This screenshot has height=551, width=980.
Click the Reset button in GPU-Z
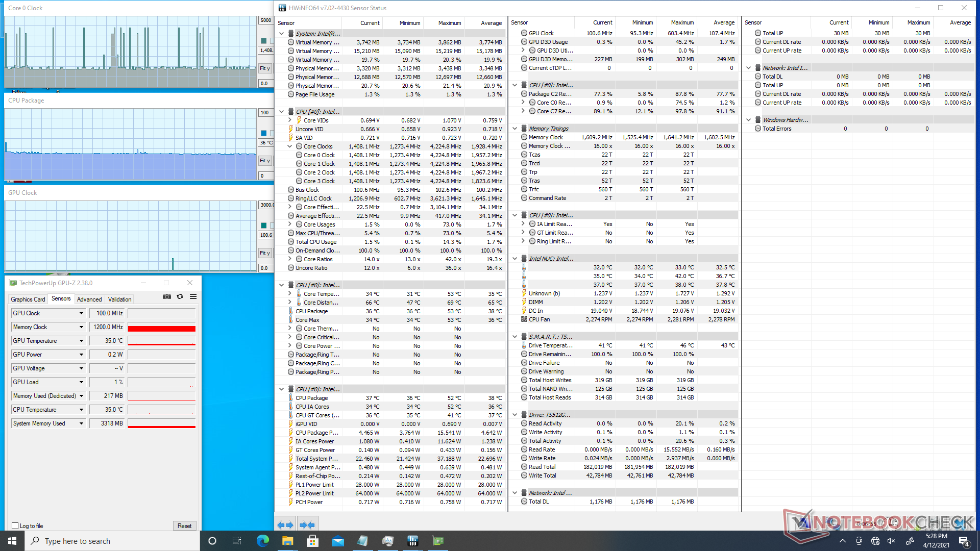[x=184, y=526]
